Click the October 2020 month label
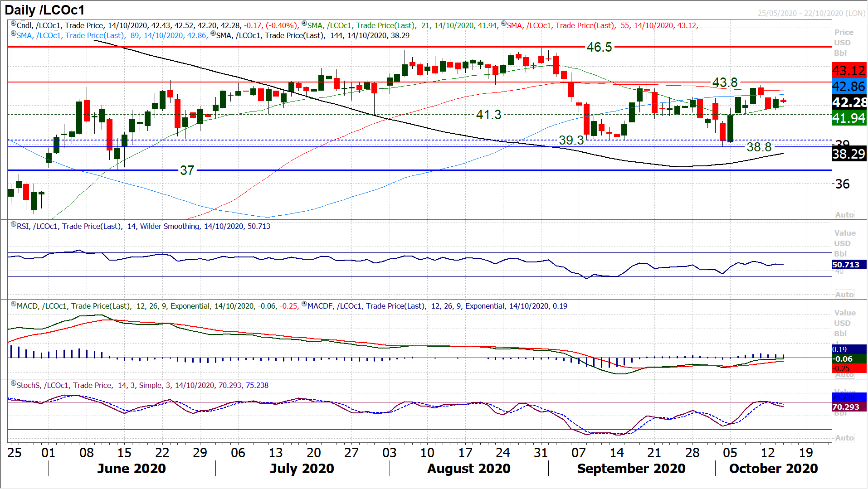The image size is (868, 489). [x=774, y=469]
